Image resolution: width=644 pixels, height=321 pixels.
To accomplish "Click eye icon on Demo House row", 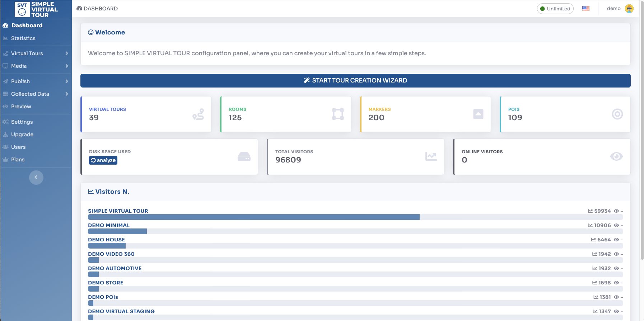I will click(616, 240).
